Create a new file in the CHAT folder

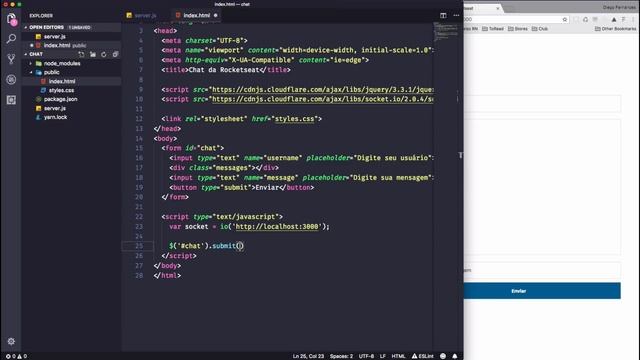pos(82,54)
